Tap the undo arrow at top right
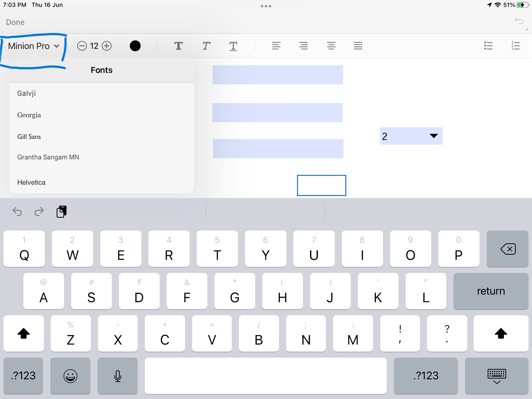The height and width of the screenshot is (399, 532). click(519, 21)
